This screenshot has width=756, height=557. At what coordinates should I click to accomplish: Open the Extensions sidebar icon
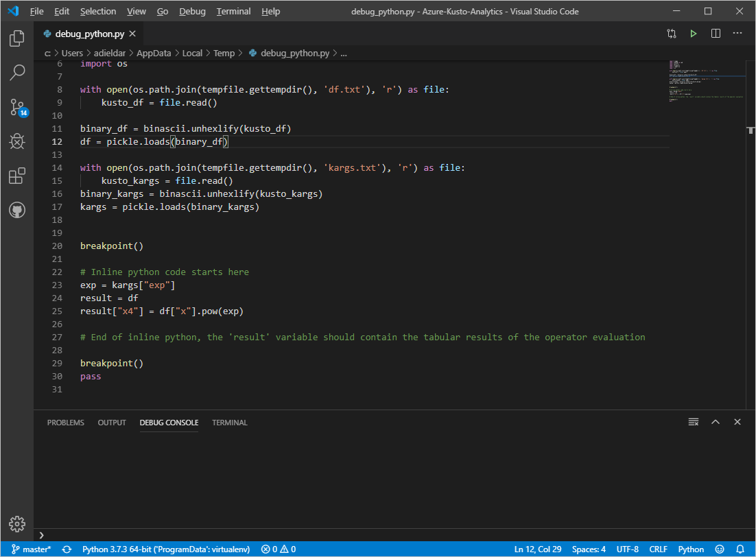16,176
